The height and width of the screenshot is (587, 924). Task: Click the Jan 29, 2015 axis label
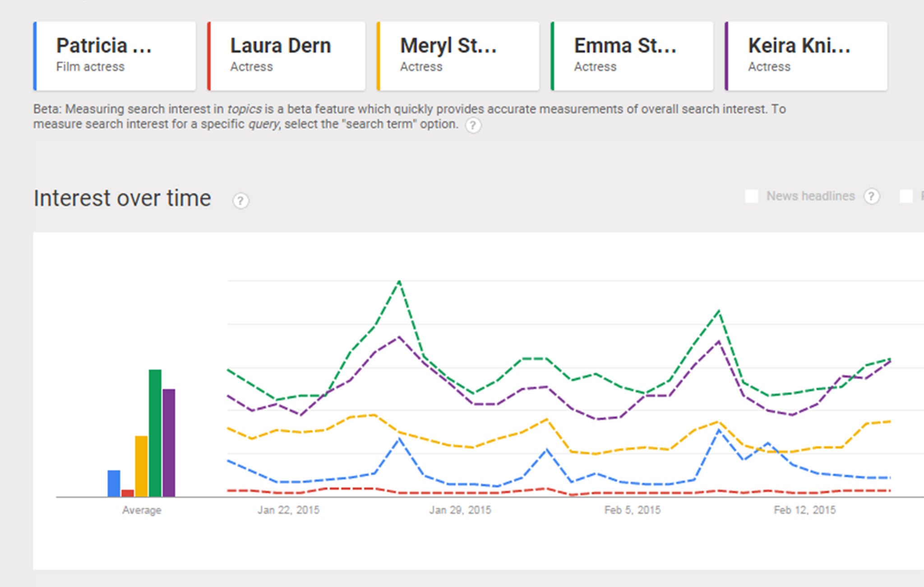460,510
